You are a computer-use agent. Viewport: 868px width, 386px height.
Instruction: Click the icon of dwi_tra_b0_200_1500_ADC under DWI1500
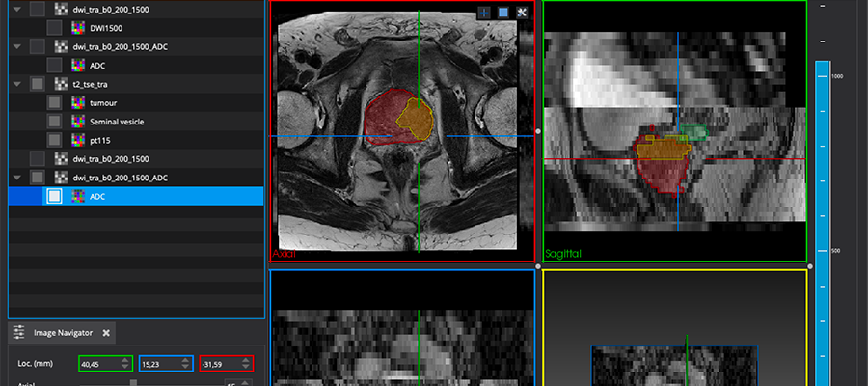tap(61, 46)
